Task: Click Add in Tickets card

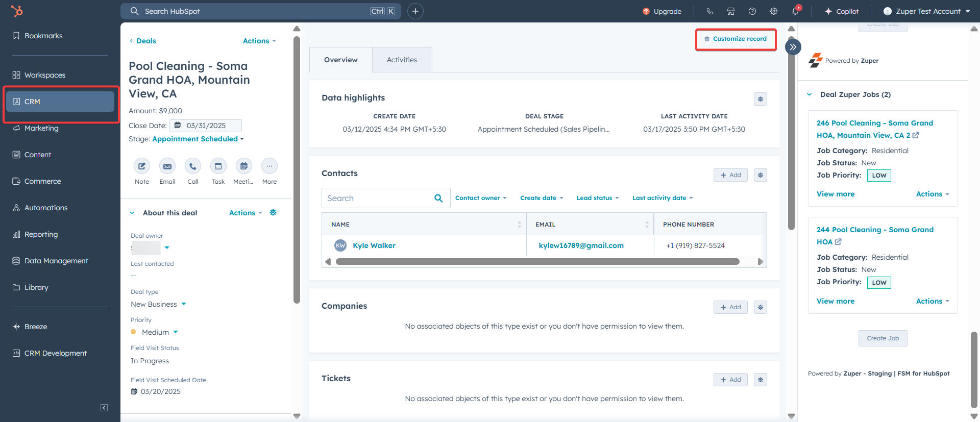Action: click(x=730, y=380)
